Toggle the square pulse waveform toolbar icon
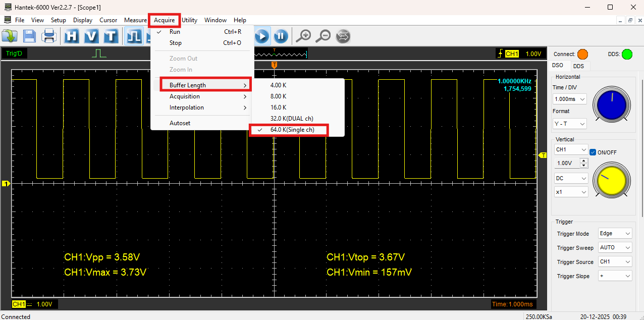The height and width of the screenshot is (320, 644). point(134,36)
